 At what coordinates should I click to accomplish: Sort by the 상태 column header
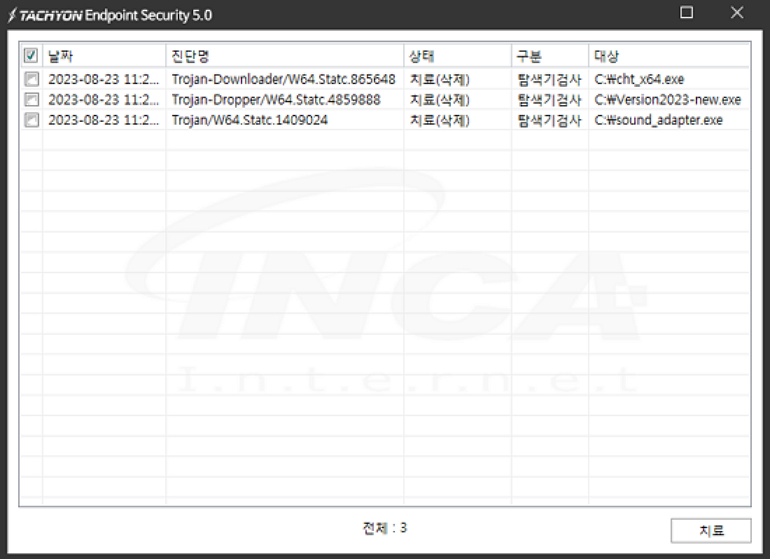458,56
